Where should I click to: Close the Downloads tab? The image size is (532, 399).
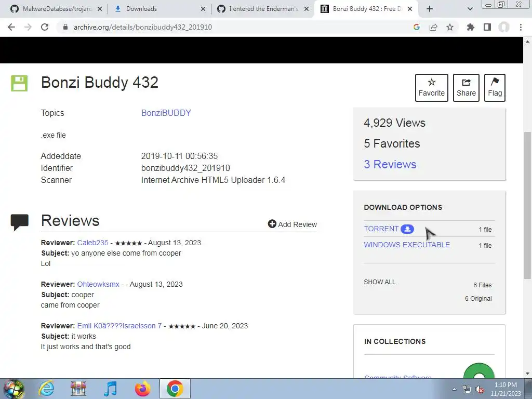[x=203, y=9]
